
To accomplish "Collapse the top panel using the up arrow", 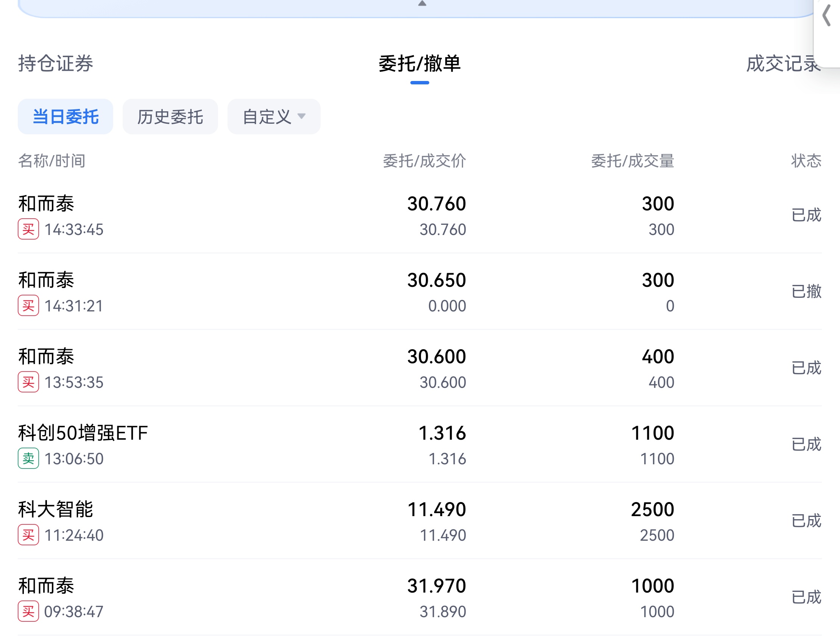I will pos(422,3).
